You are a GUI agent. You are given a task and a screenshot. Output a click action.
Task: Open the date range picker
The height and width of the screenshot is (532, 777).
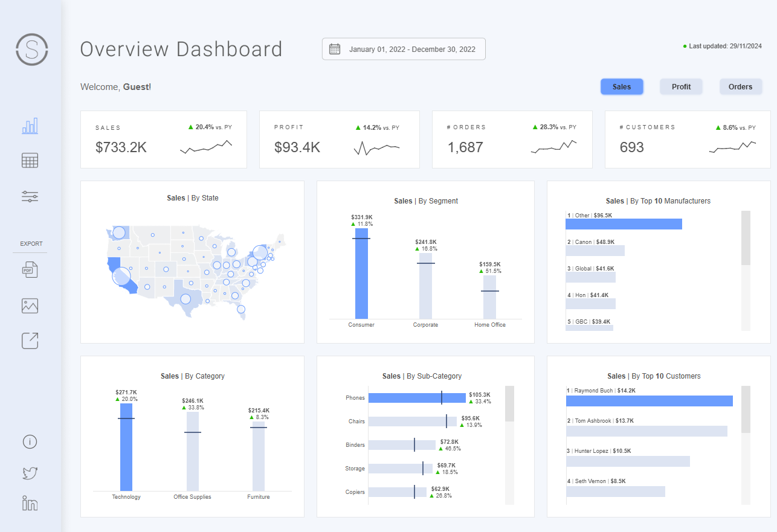(411, 50)
